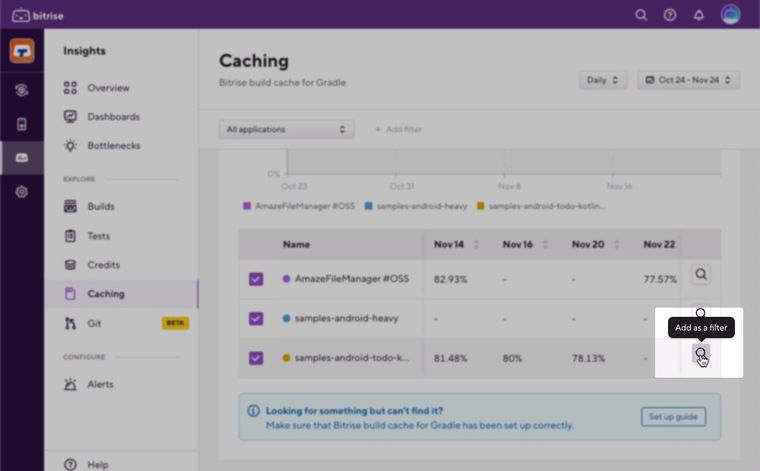Open the settings gear in the dark rail
Image resolution: width=760 pixels, height=471 pixels.
[x=22, y=192]
